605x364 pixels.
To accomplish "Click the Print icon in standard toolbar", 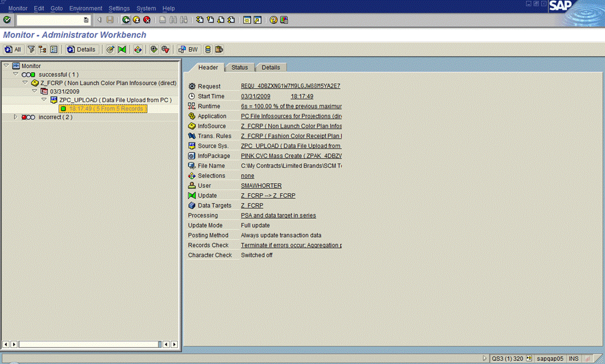I will tap(162, 19).
